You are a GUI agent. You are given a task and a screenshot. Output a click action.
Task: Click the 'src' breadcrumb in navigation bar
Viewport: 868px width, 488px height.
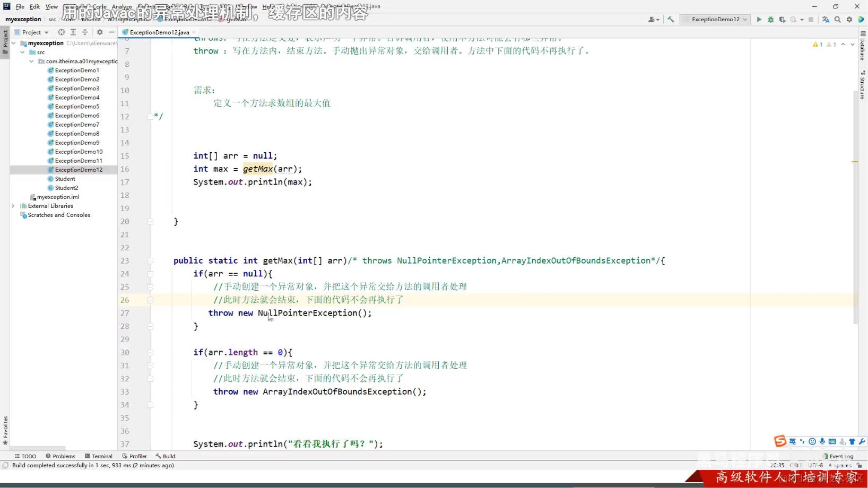click(x=52, y=20)
